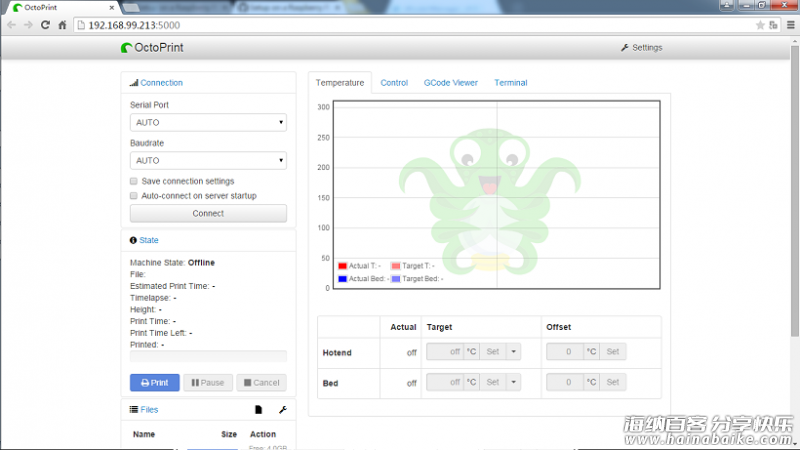Click the browser back arrow

click(x=11, y=25)
